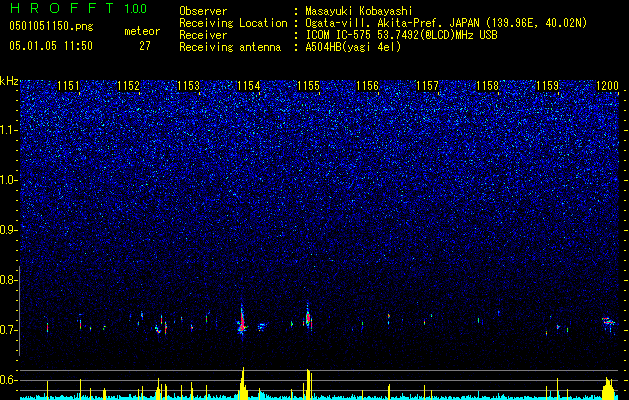629x400 pixels.
Task: Click the 1151 time marker
Action: [x=68, y=86]
